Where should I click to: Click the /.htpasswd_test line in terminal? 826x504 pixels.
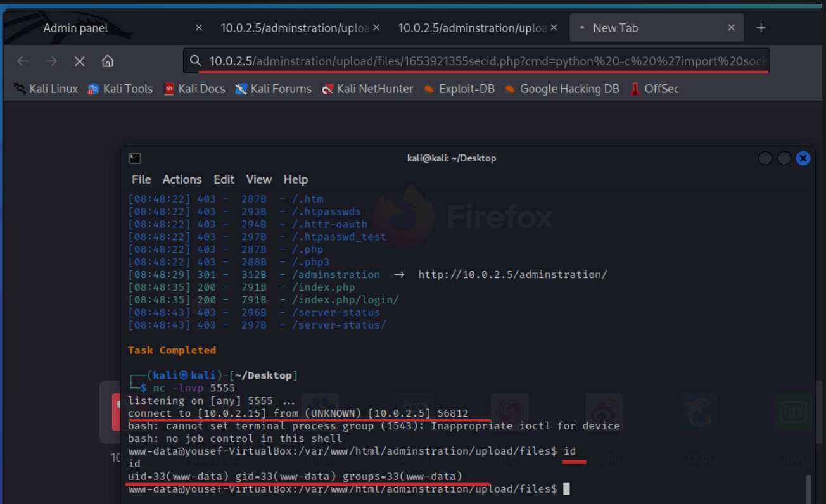(257, 237)
